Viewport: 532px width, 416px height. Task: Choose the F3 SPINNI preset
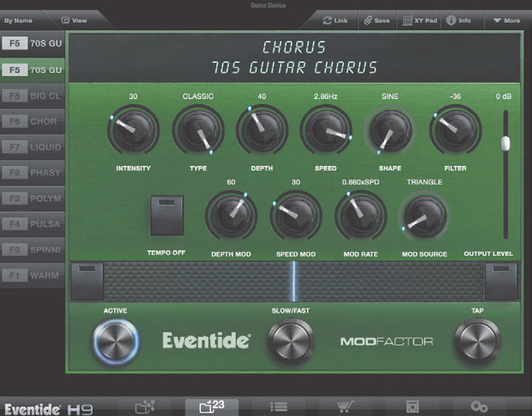[x=33, y=250]
